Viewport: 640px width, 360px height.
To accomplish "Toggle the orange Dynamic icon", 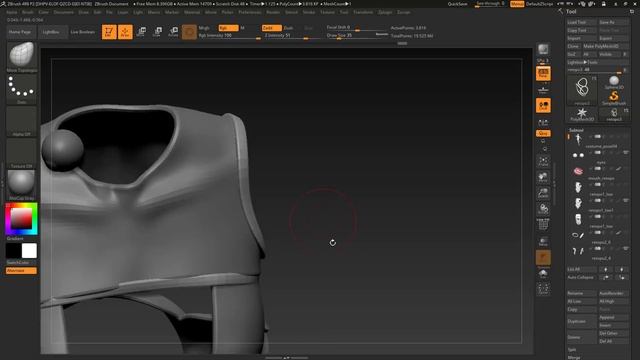I will coord(543,258).
